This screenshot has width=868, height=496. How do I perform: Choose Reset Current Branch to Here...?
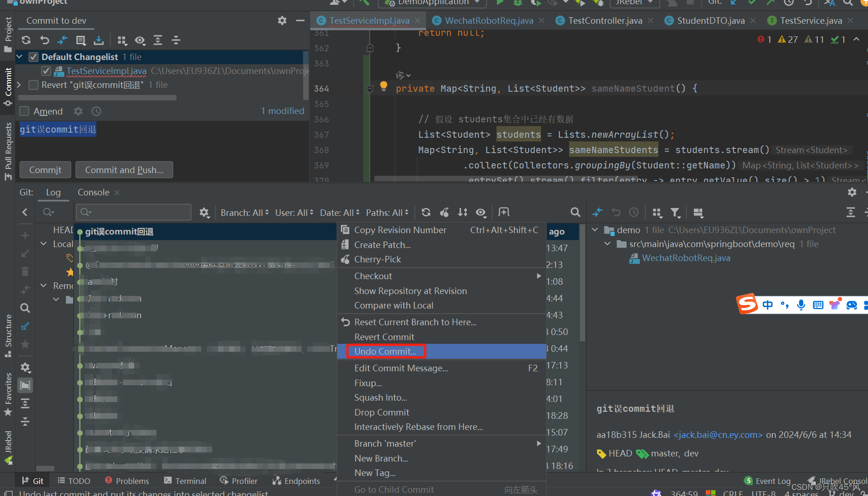pos(441,322)
